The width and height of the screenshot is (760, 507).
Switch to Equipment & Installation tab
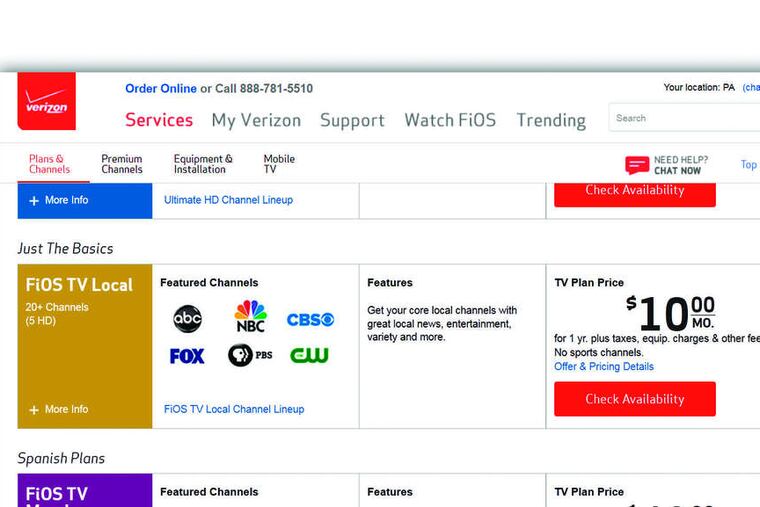tap(203, 164)
